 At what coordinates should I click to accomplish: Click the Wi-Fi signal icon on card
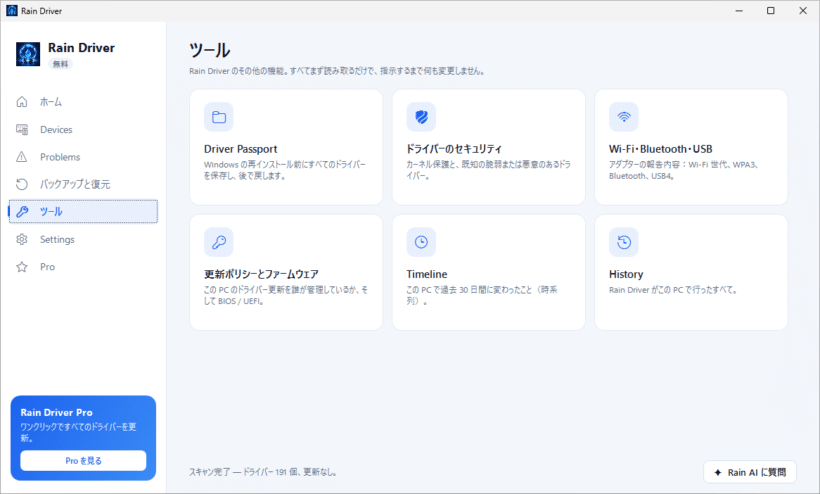(623, 117)
